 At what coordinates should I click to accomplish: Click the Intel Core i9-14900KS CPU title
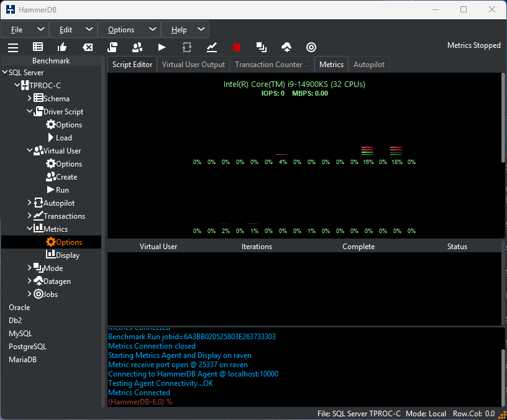point(295,84)
